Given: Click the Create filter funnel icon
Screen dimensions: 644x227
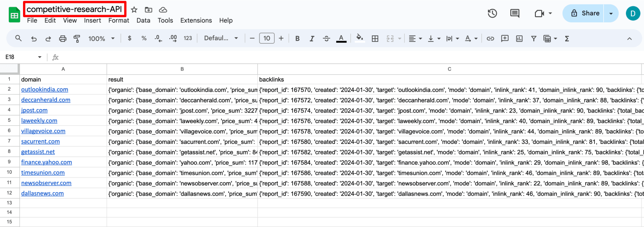Looking at the screenshot, I should point(534,39).
